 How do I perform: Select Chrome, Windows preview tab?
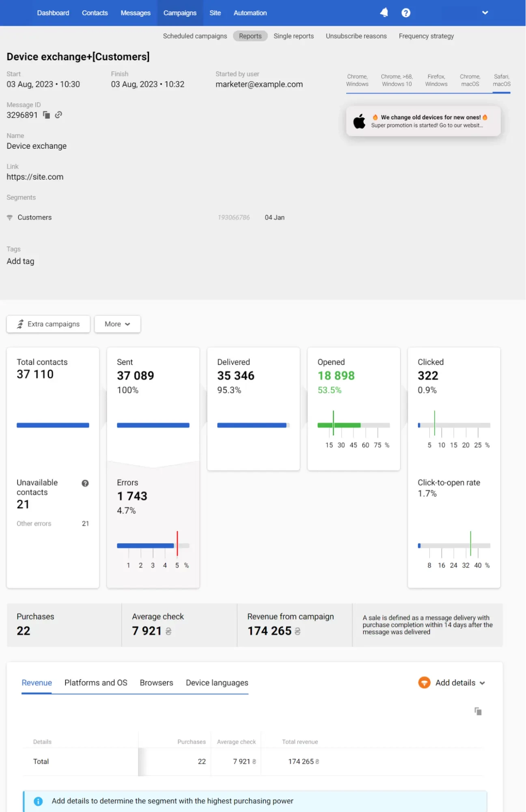(x=357, y=80)
